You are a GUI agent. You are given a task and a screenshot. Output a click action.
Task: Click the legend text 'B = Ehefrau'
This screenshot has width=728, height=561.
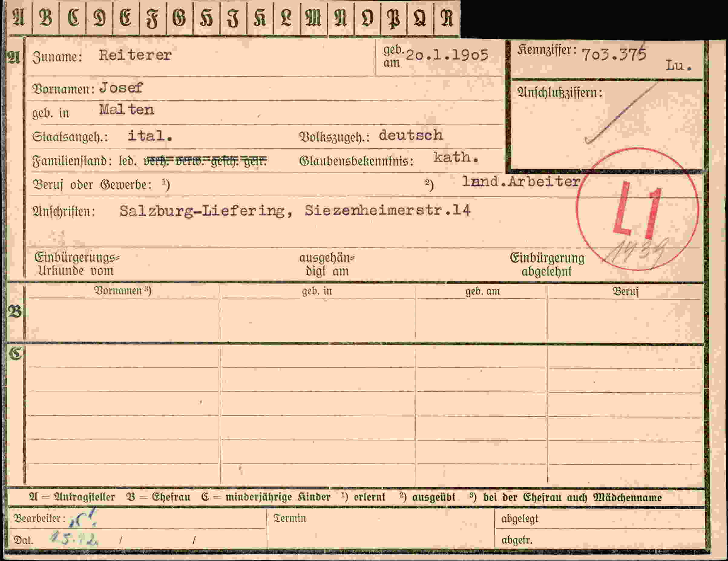158,497
